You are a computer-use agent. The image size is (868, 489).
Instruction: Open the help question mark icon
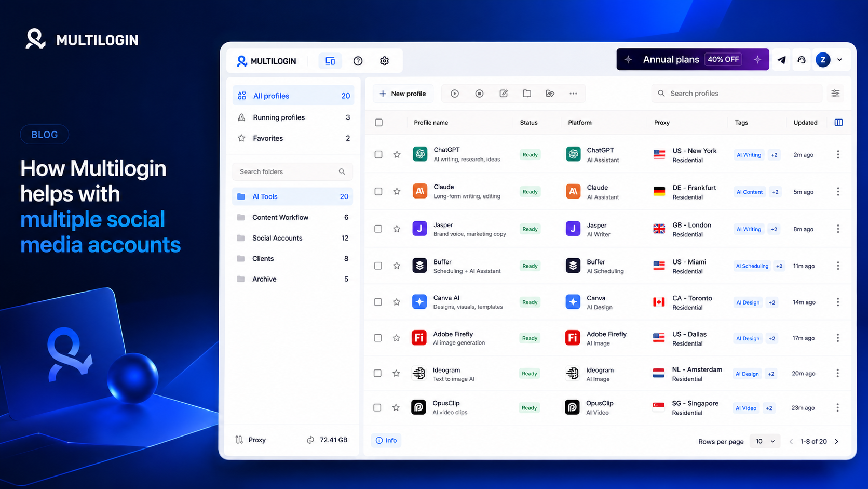[x=358, y=61]
